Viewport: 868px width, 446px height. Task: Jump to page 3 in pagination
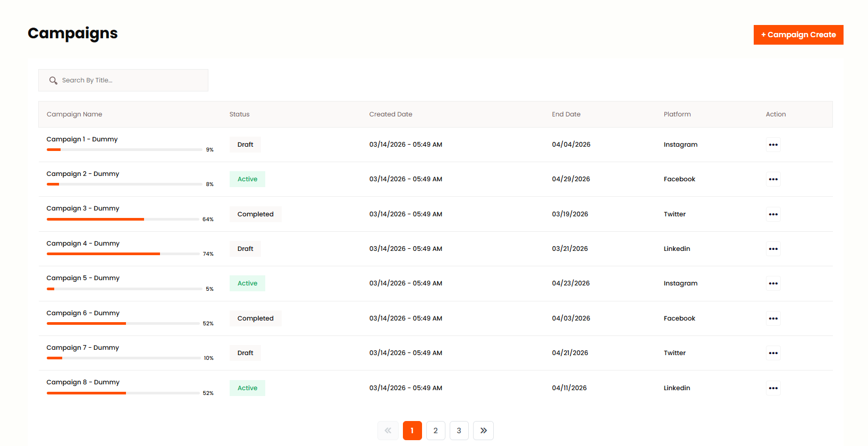(x=459, y=431)
